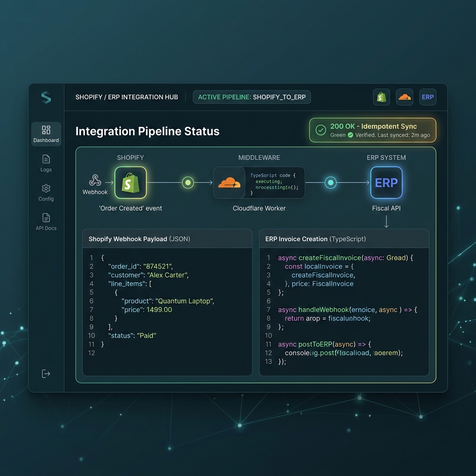
Task: Click the "product": "Quantum Laptop" line
Action: pyautogui.click(x=168, y=301)
